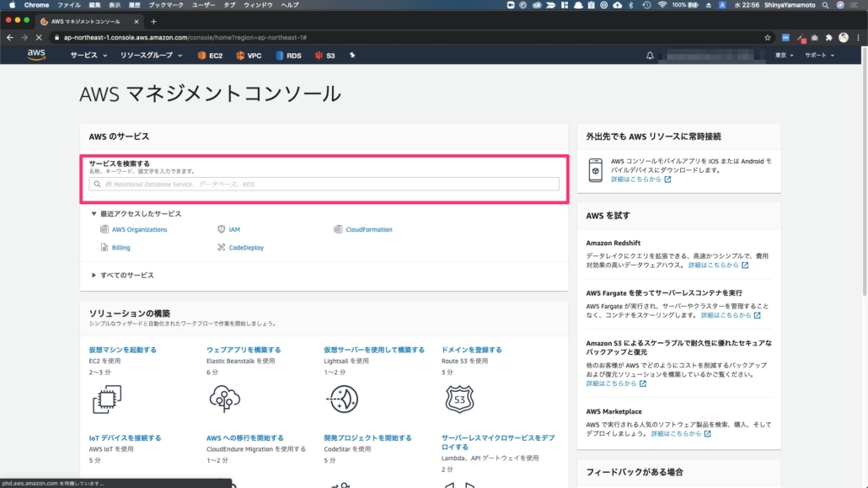Open RDS shortcut in the navigation bar
This screenshot has height=488, width=868.
pyautogui.click(x=287, y=56)
